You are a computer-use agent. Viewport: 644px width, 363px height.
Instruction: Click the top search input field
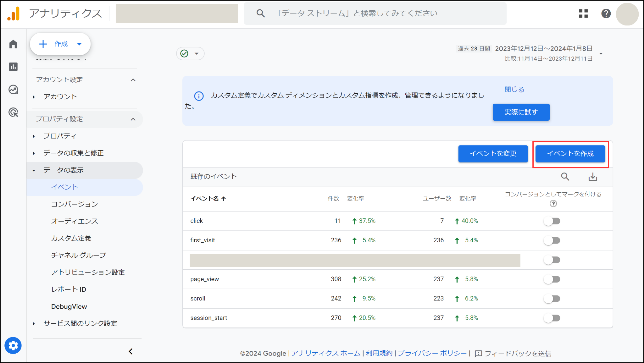point(375,14)
